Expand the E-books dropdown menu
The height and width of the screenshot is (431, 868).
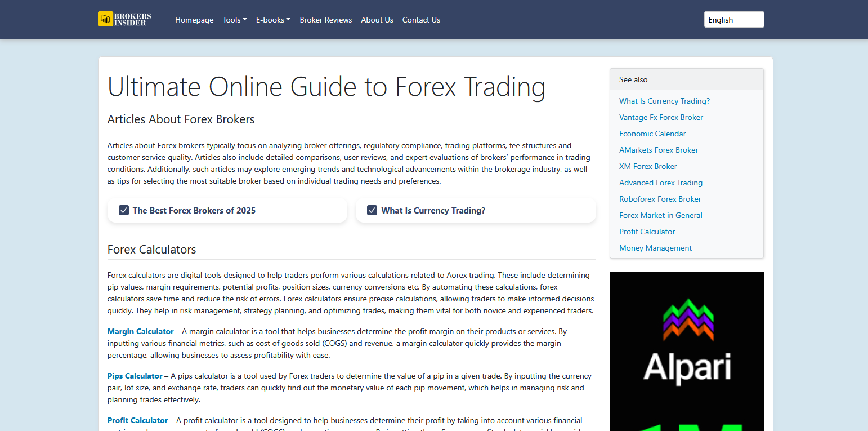tap(273, 20)
